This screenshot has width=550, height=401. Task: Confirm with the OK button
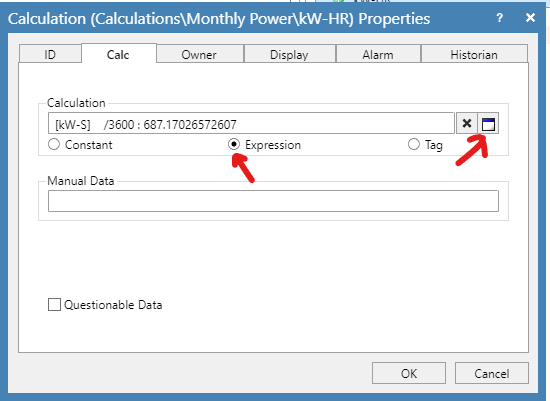409,373
